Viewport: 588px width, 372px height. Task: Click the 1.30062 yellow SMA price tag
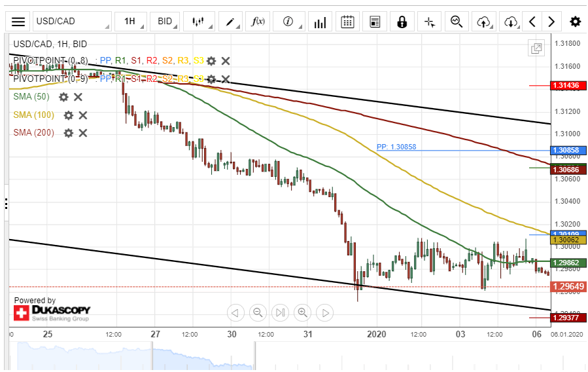568,240
